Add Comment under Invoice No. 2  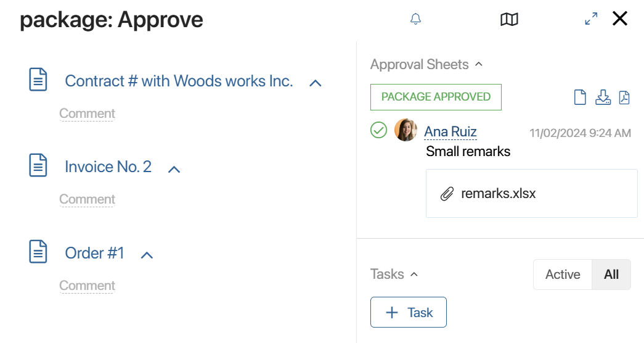(87, 199)
